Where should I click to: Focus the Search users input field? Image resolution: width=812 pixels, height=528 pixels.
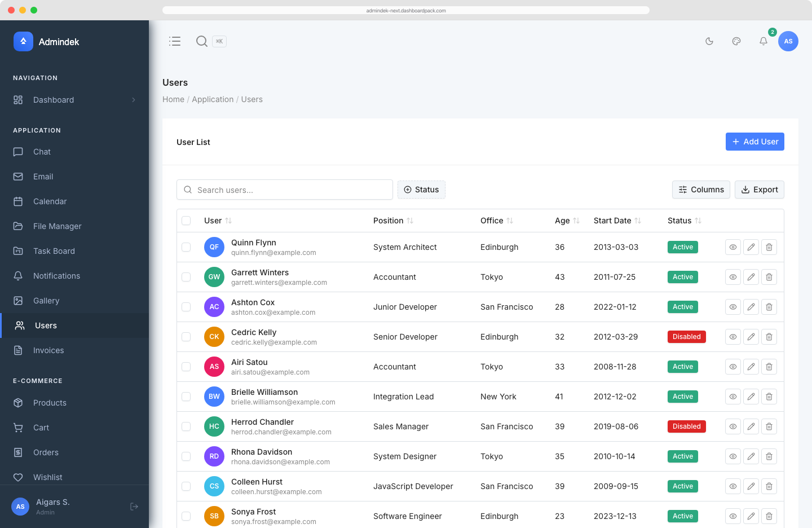pyautogui.click(x=285, y=190)
